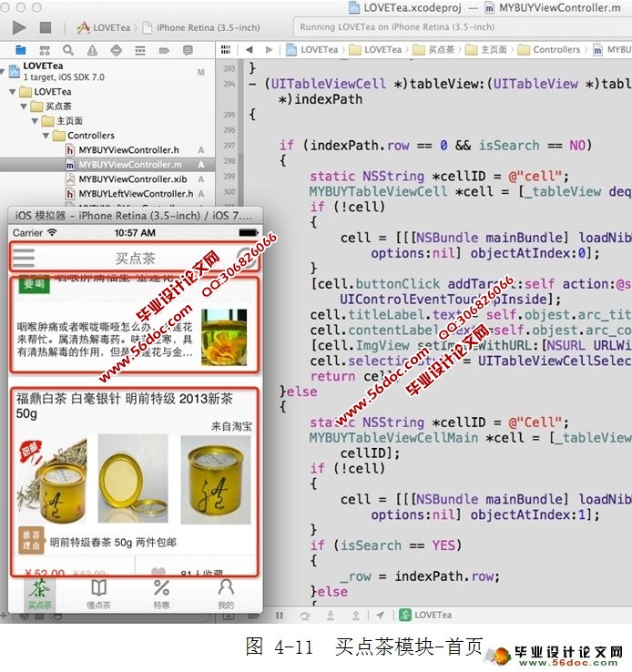632x672 pixels.
Task: Collapse the 主页面 folder in navigator
Action: pos(36,121)
